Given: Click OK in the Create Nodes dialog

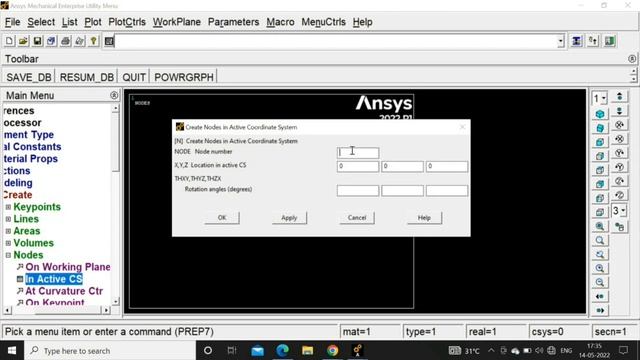Looking at the screenshot, I should [222, 218].
